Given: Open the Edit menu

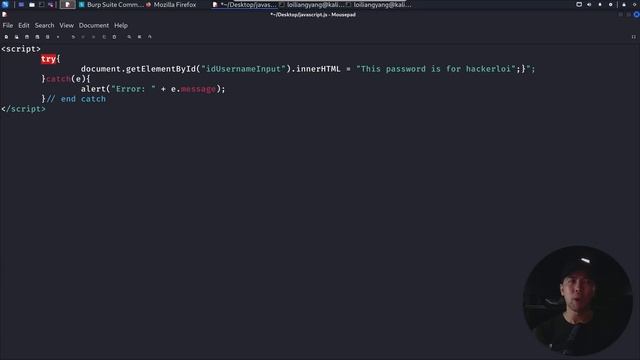Looking at the screenshot, I should (24, 25).
